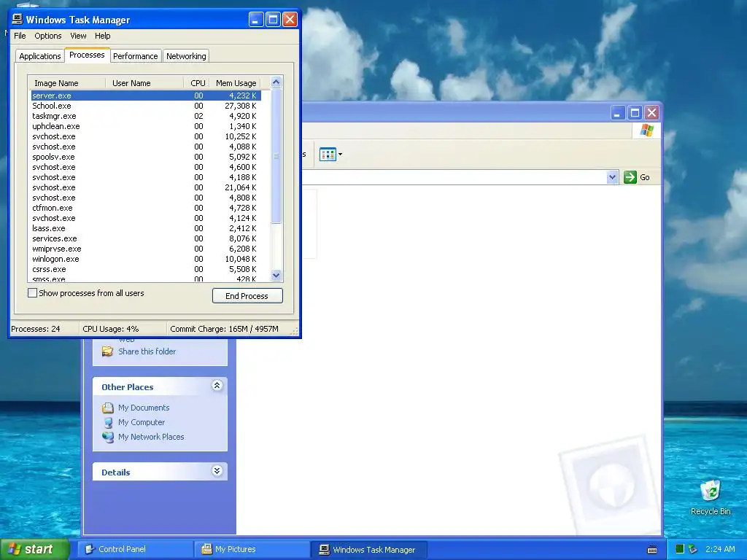Click the End Process button
This screenshot has height=560, width=747.
tap(247, 296)
